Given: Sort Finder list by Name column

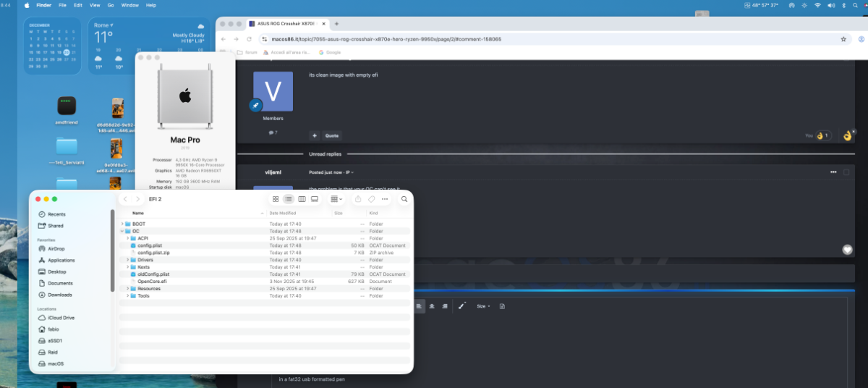Looking at the screenshot, I should pos(138,214).
